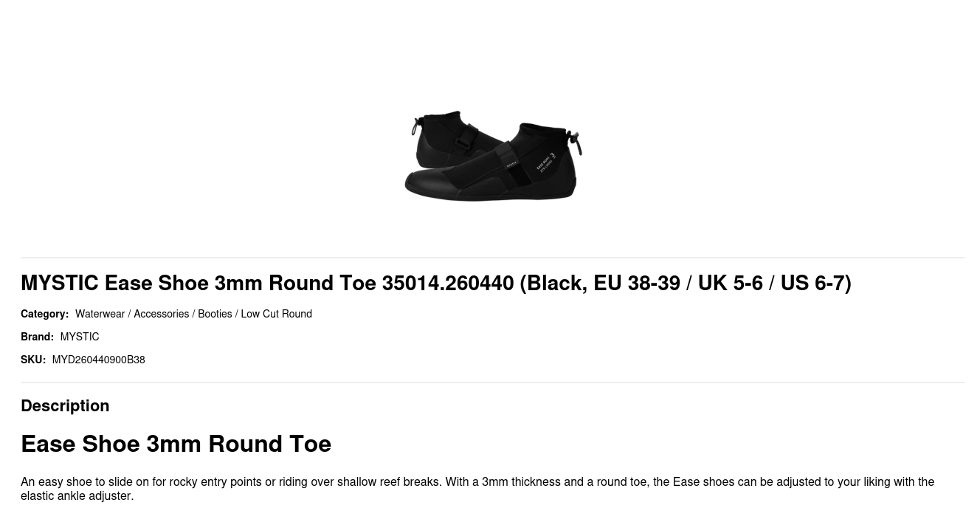Screen dimensions: 980x525
Task: Click the Category label
Action: (x=44, y=314)
